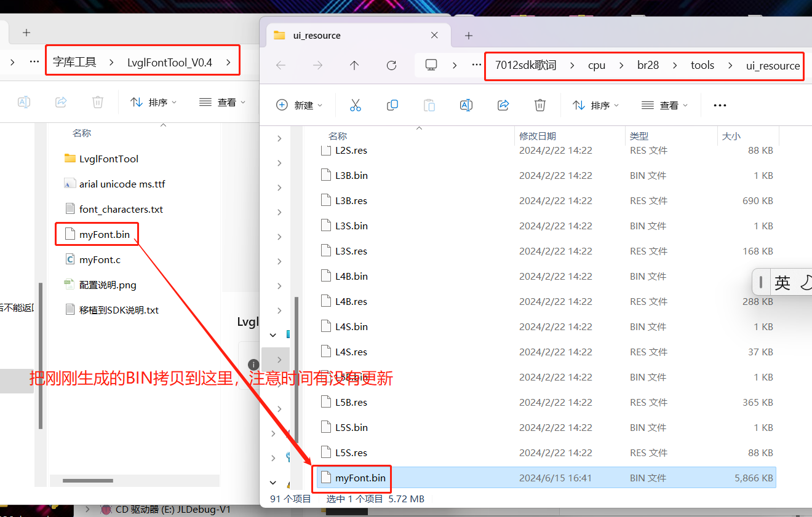Open more toolbar options in ui_resource window
This screenshot has height=517, width=812.
(x=720, y=105)
